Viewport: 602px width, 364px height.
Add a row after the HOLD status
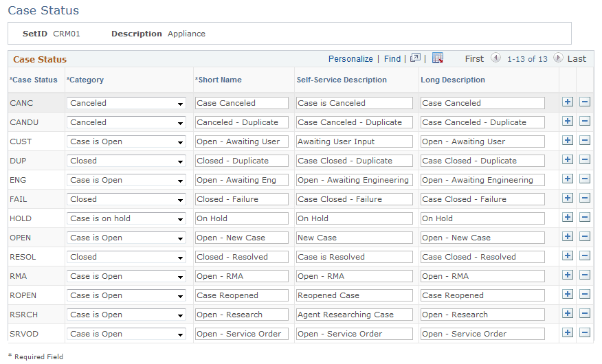(568, 217)
